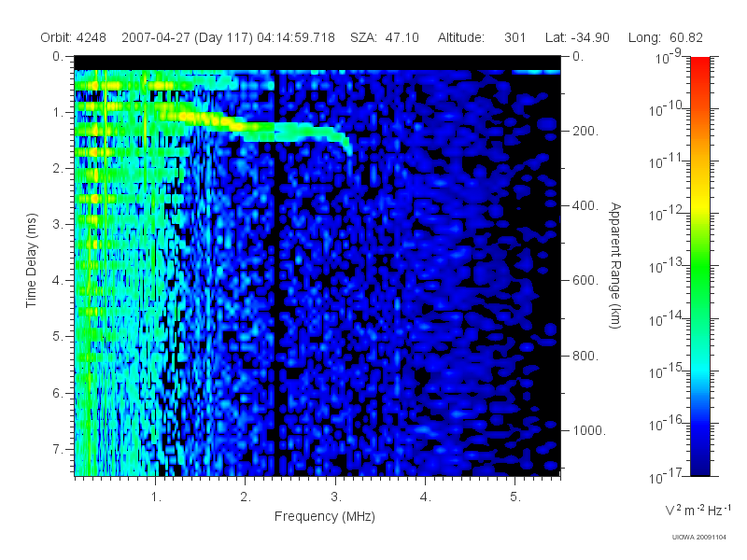This screenshot has height=560, width=747.
Task: Click the date '2007-04-27 (Day 117)' text
Action: tap(188, 37)
